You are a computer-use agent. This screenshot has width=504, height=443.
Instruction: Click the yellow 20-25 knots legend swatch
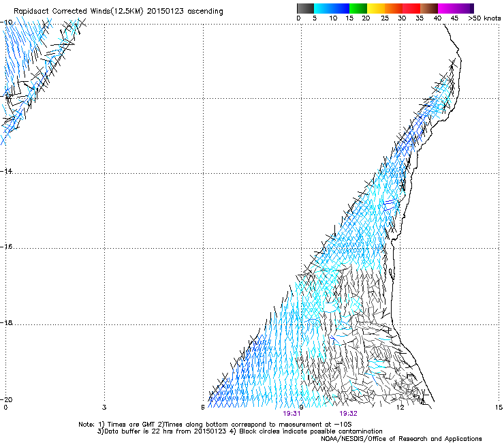click(x=376, y=8)
